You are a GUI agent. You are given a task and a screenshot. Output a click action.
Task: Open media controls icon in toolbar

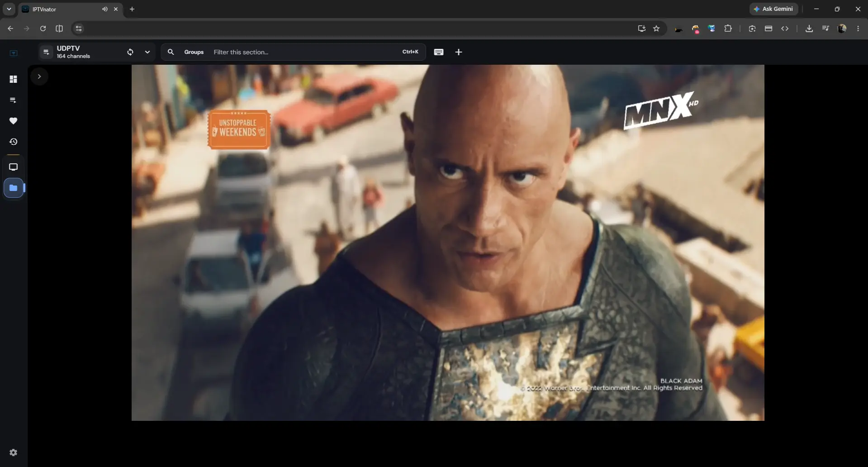[x=825, y=29]
